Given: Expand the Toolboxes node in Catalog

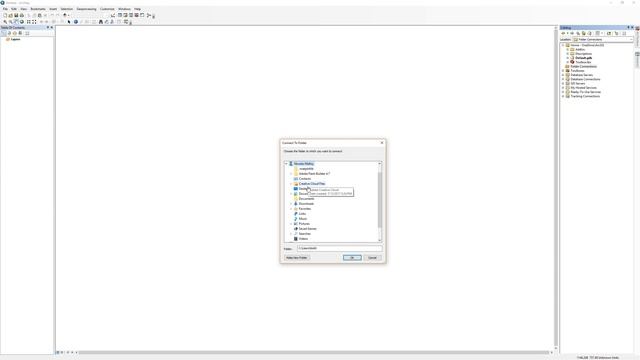Looking at the screenshot, I should click(563, 71).
